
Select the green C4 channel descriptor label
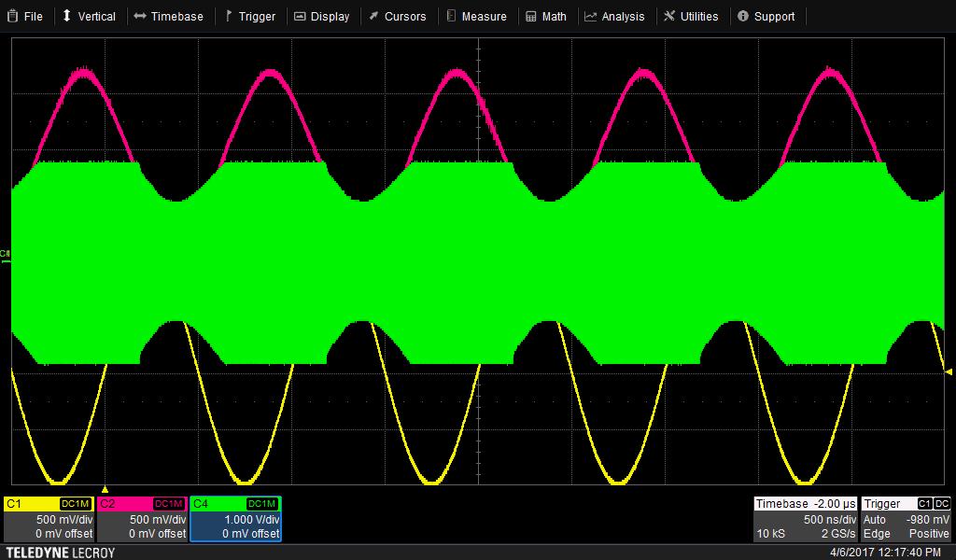coord(201,504)
